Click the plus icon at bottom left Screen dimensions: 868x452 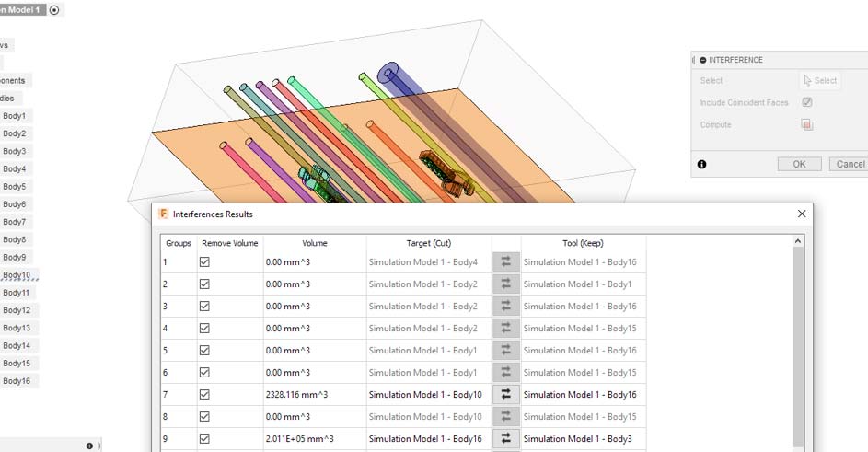tap(89, 446)
